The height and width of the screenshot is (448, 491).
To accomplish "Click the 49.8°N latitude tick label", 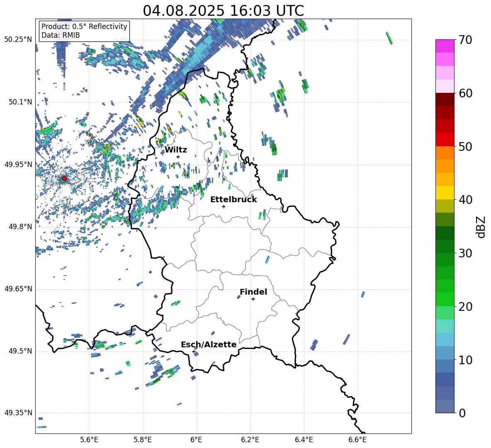I will [x=20, y=227].
